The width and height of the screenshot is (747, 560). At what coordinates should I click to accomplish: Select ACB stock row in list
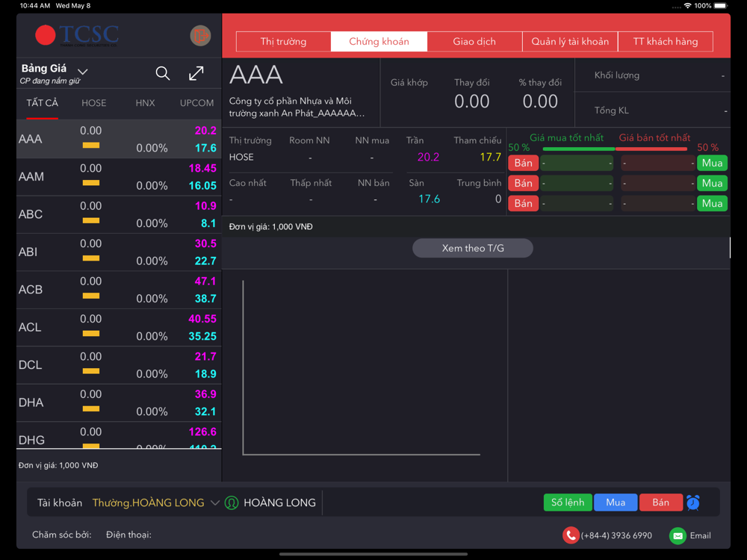point(119,290)
